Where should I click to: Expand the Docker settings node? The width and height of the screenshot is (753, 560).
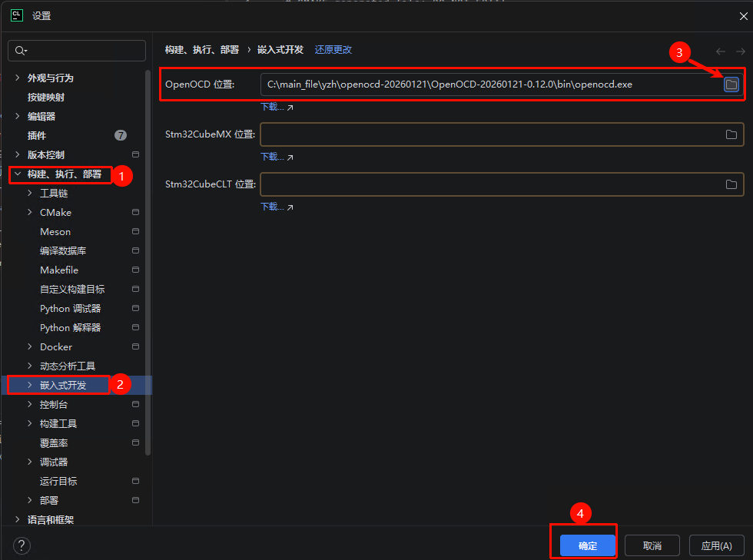[x=30, y=347]
